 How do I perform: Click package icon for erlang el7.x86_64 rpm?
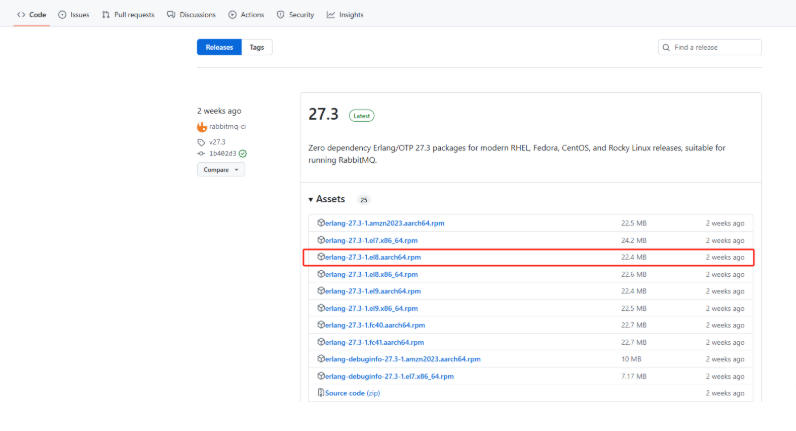(x=321, y=240)
